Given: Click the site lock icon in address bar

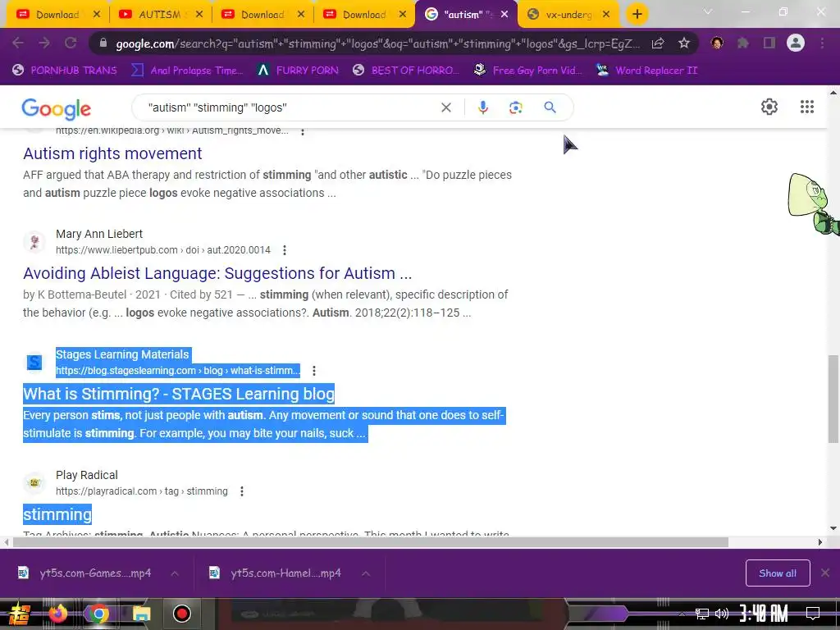Looking at the screenshot, I should point(103,43).
